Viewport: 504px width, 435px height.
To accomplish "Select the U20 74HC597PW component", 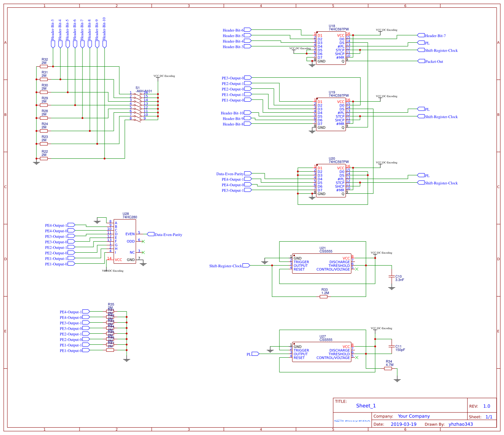I will click(x=331, y=180).
